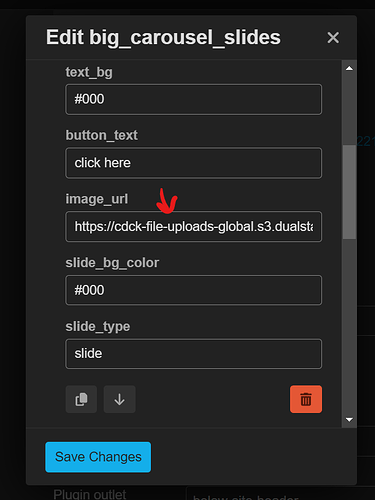Click the button_text label
375x500 pixels.
pyautogui.click(x=102, y=135)
